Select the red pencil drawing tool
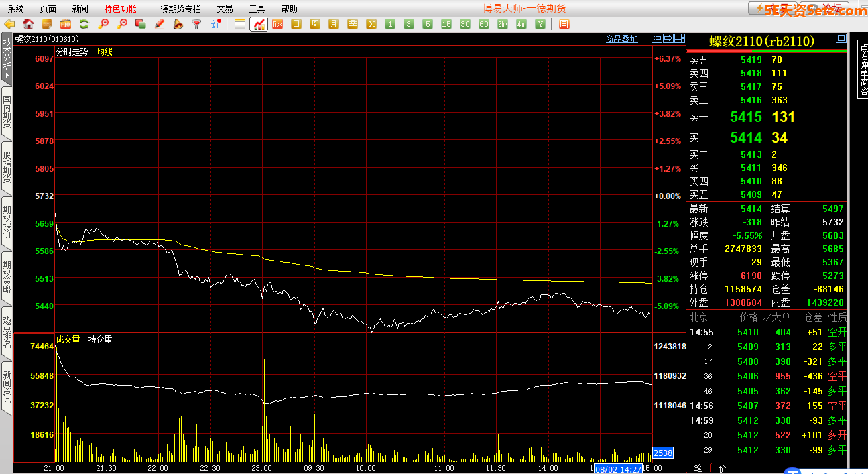Image resolution: width=868 pixels, height=474 pixels. (160, 24)
